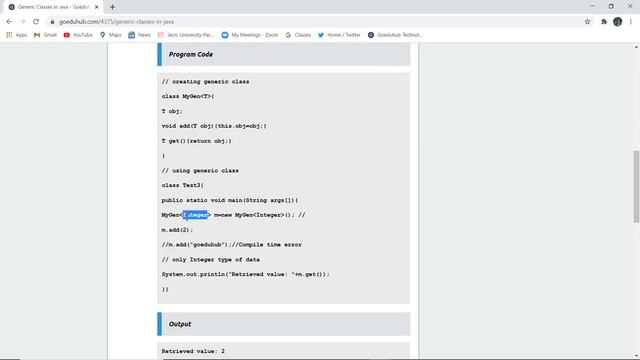Click the line 'class MyGen<T>{'

click(188, 96)
